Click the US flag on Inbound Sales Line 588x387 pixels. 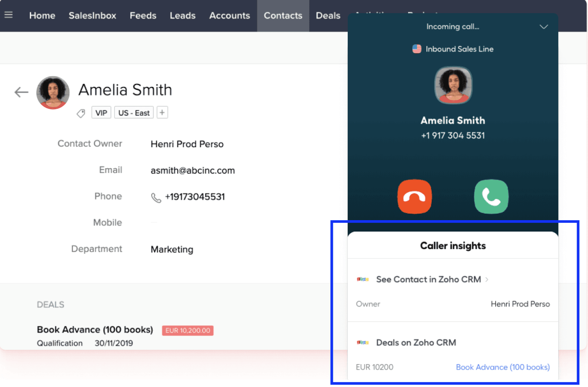coord(417,49)
